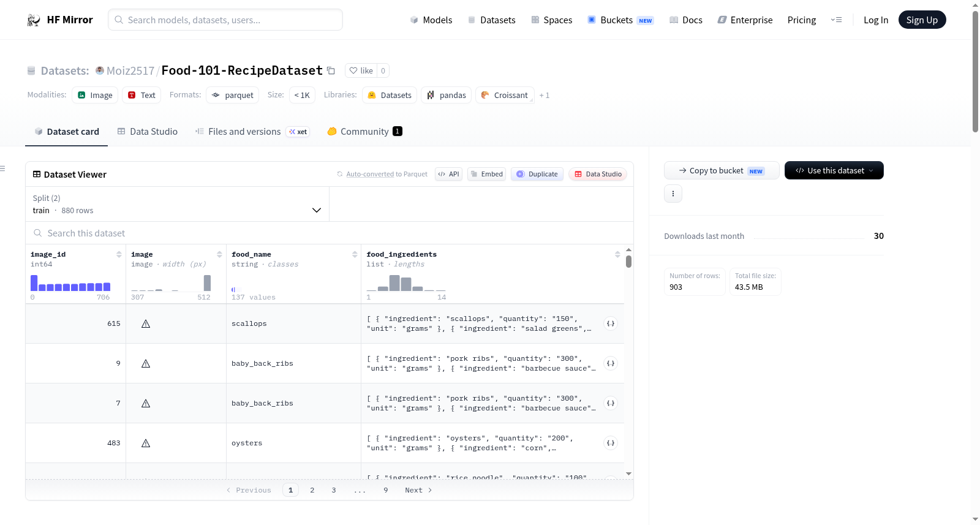Select the parquet format tag

coord(233,95)
